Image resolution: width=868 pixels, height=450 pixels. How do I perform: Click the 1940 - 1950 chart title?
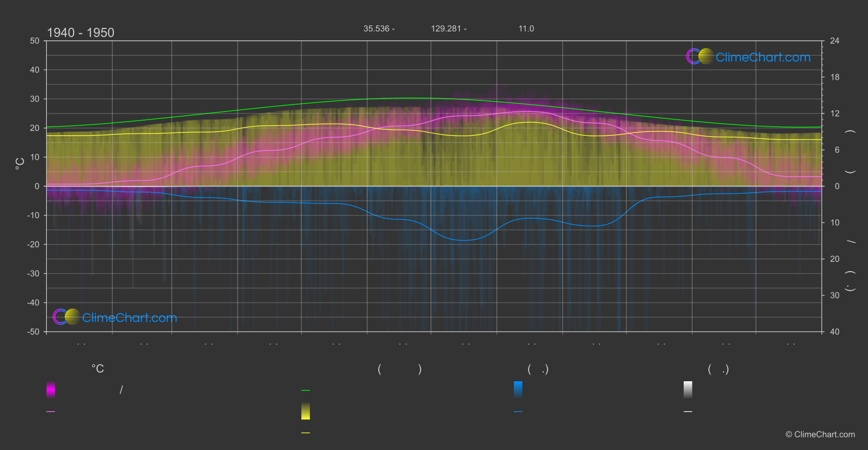click(x=81, y=33)
